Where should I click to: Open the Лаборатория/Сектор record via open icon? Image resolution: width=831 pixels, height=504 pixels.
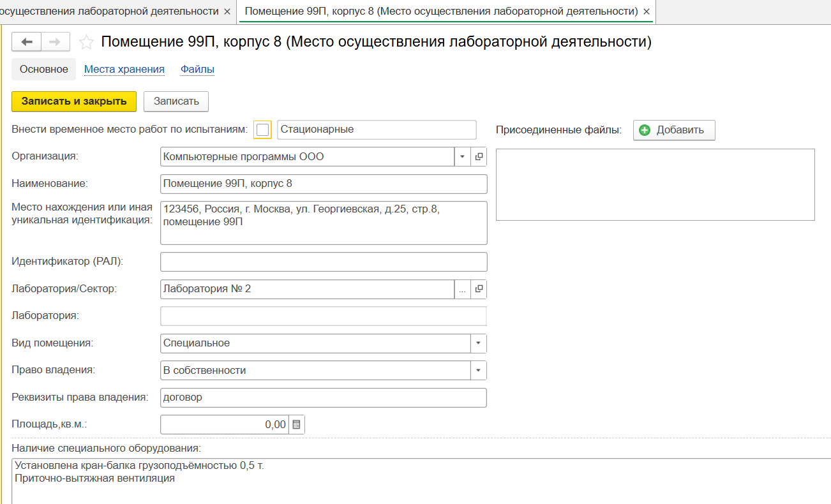coord(479,289)
